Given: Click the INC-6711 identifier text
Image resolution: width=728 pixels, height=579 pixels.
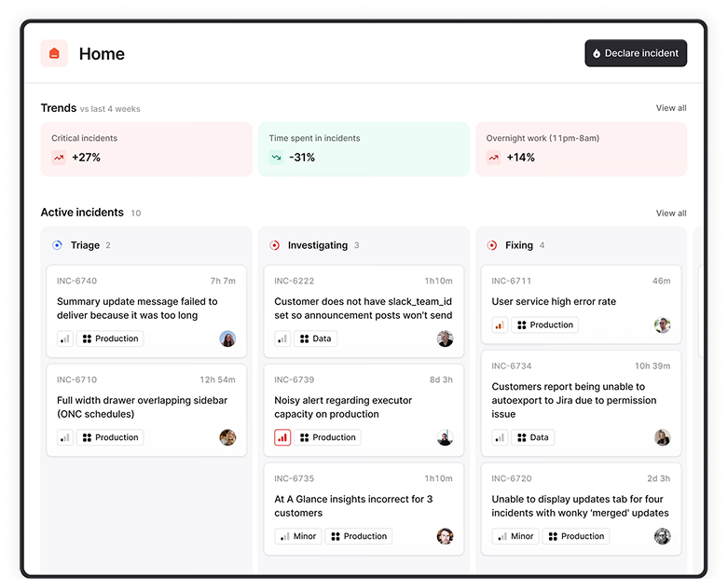Looking at the screenshot, I should [x=511, y=281].
